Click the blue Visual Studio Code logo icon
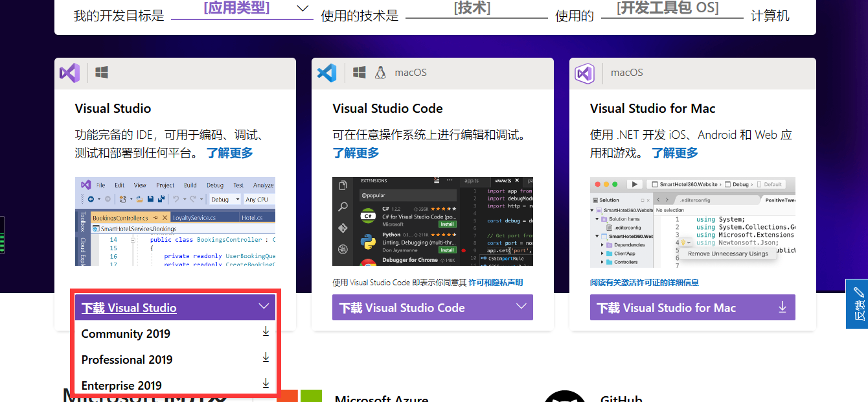This screenshot has height=402, width=868. coord(327,73)
